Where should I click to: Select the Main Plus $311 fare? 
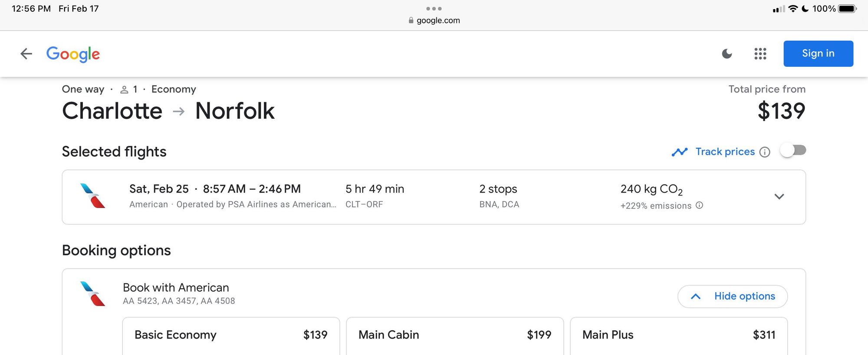coord(678,335)
